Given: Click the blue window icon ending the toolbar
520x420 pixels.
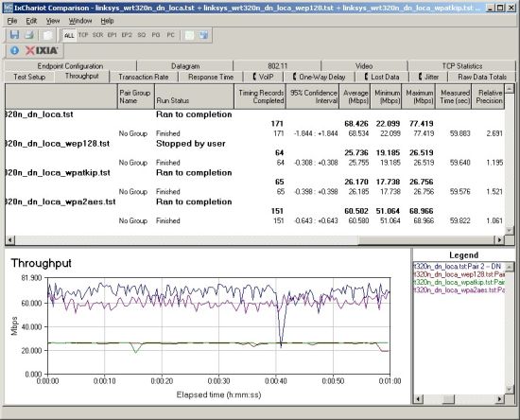Looking at the screenshot, I should click(204, 35).
